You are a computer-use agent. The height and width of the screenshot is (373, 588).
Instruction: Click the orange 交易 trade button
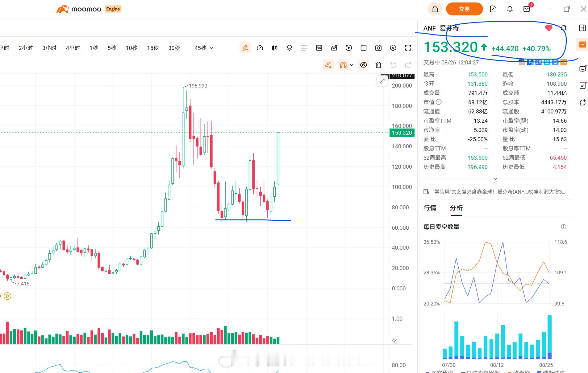(464, 9)
